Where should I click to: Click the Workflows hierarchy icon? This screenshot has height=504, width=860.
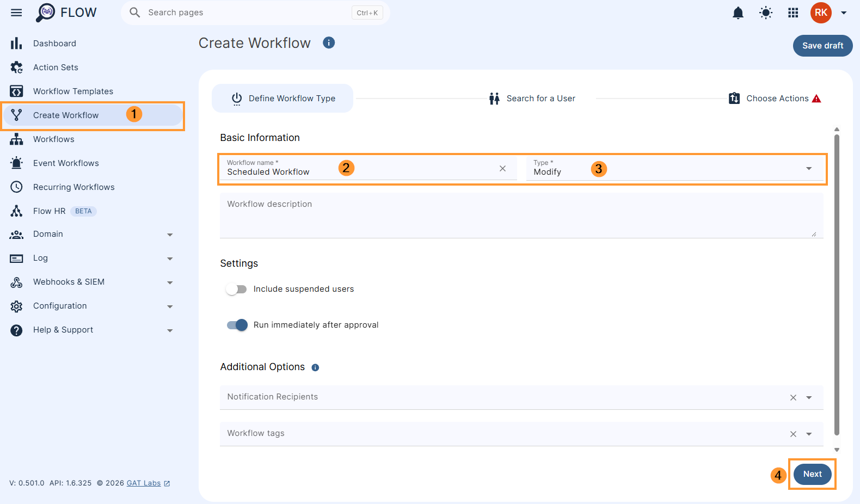[16, 139]
